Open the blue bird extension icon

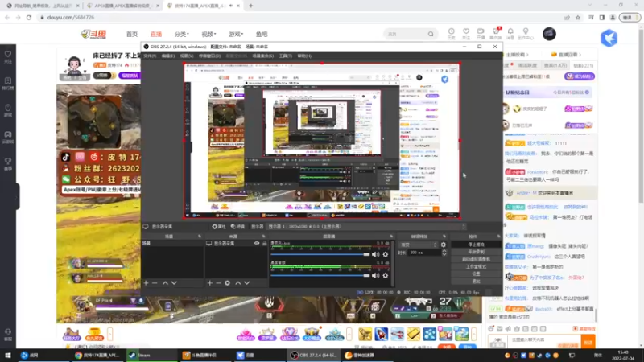pyautogui.click(x=609, y=38)
